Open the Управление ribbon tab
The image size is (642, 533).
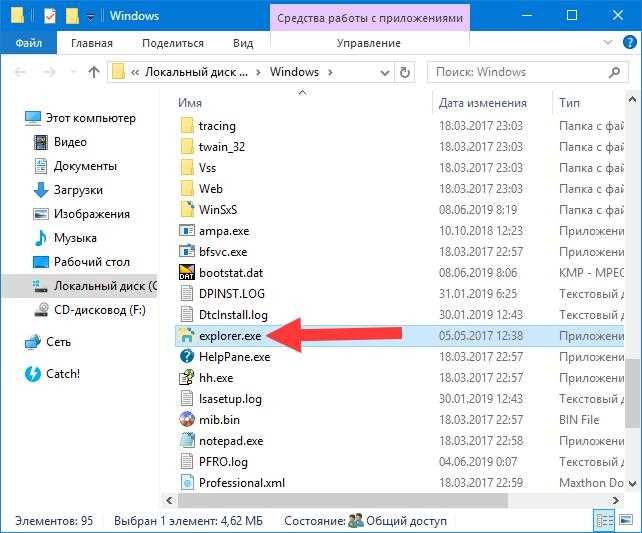[368, 43]
